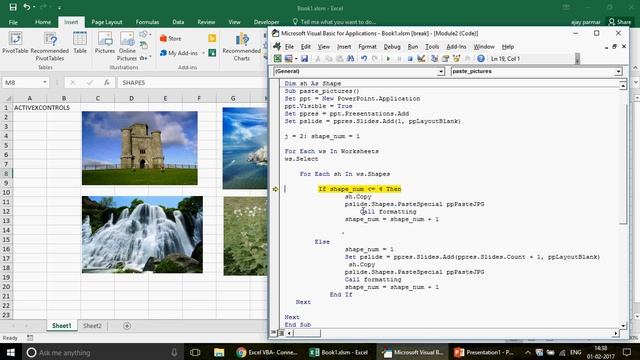Click Insert UserForm icon in VBA toolbar
This screenshot has width=640, height=360.
point(288,59)
